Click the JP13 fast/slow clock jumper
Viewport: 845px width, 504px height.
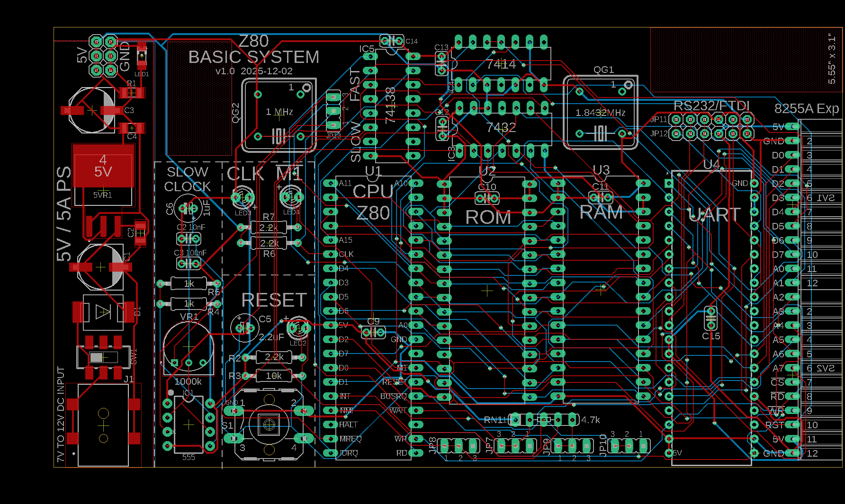coord(333,112)
